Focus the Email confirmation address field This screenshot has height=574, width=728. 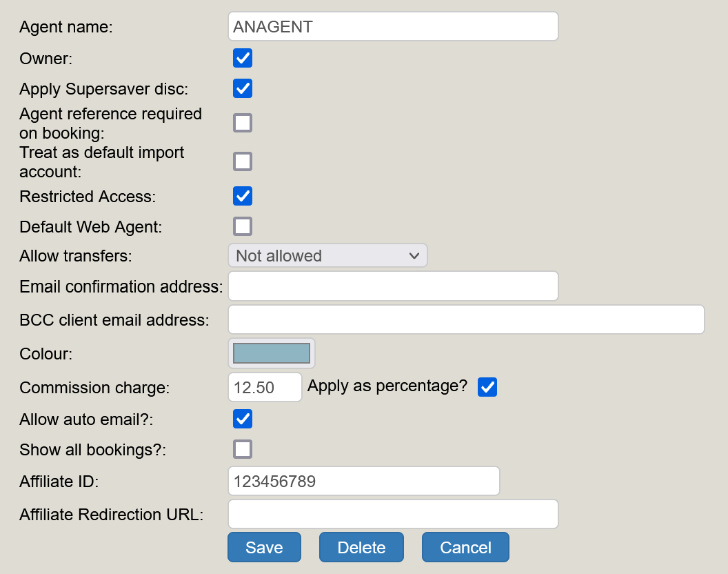pyautogui.click(x=392, y=286)
